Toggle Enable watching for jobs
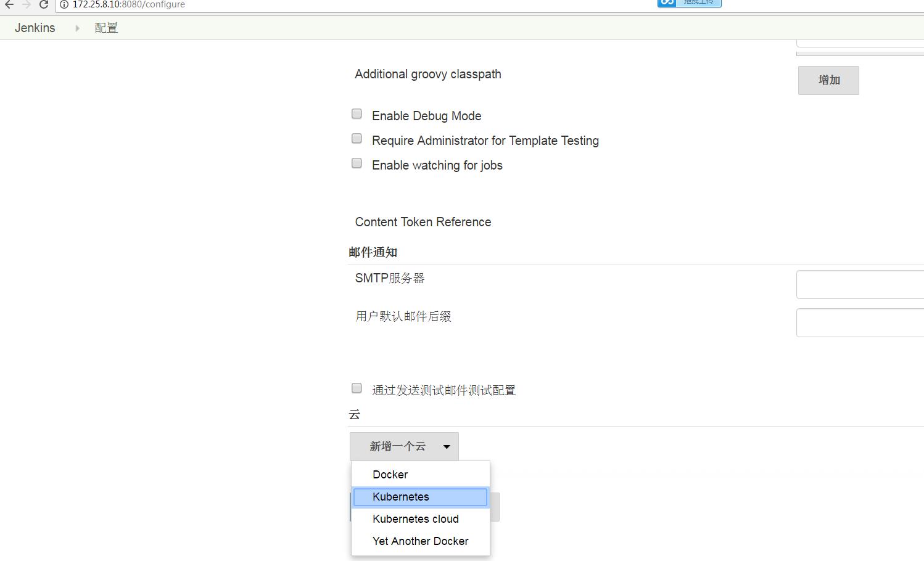 point(357,163)
